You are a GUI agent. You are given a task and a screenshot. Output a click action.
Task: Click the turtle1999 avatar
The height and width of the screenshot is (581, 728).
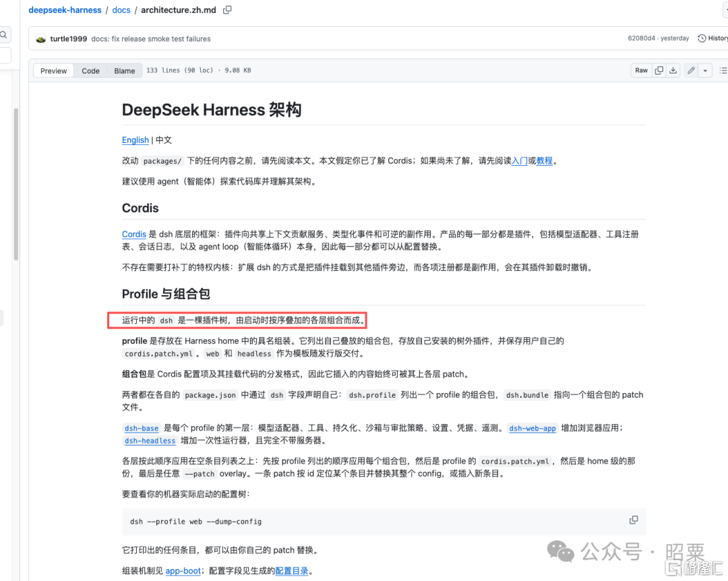coord(41,38)
